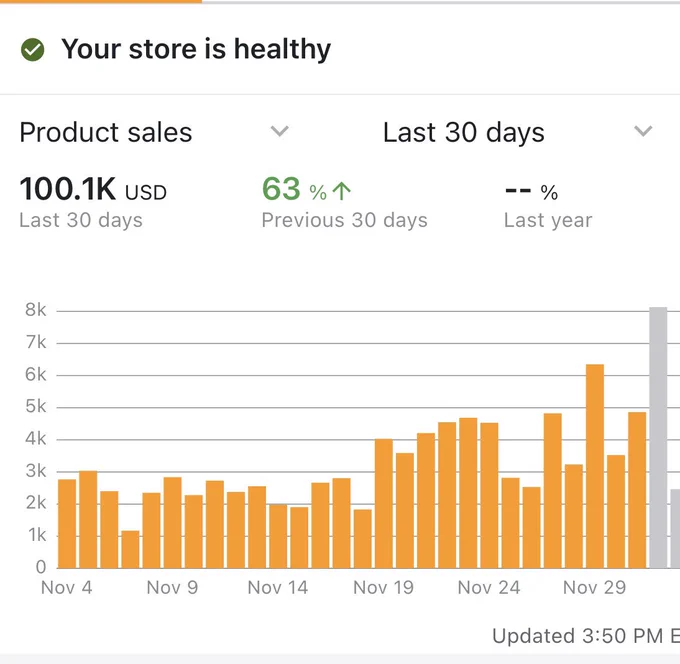This screenshot has width=680, height=664.
Task: Tap the green store health checkmark icon
Action: [x=33, y=49]
